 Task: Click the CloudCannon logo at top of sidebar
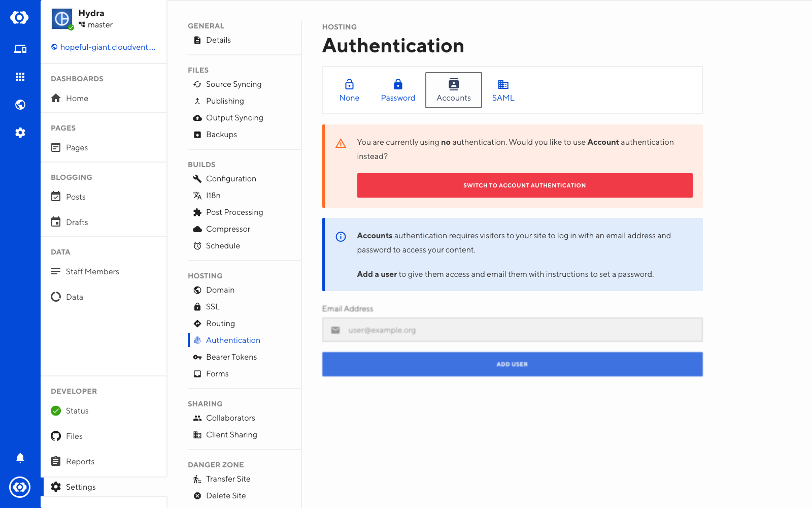click(20, 18)
